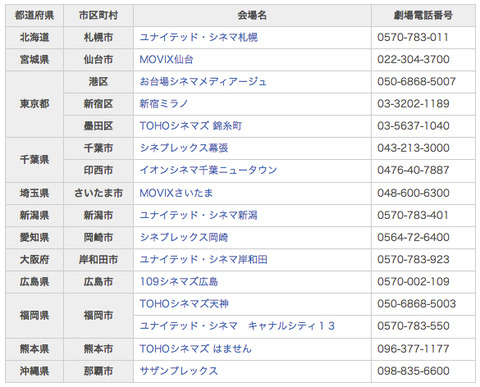Open the TOHOシネマズ天神 link
This screenshot has width=480, height=387.
pos(184,304)
